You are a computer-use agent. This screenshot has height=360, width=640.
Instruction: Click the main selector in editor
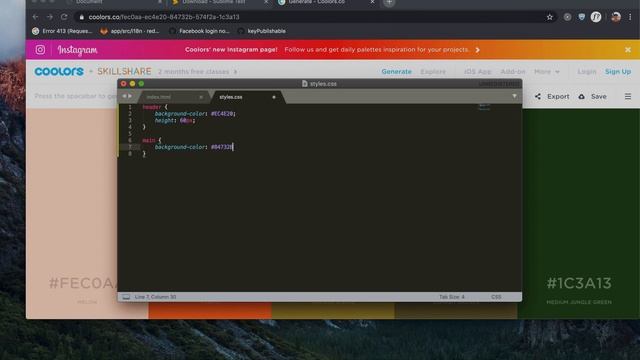coord(149,140)
